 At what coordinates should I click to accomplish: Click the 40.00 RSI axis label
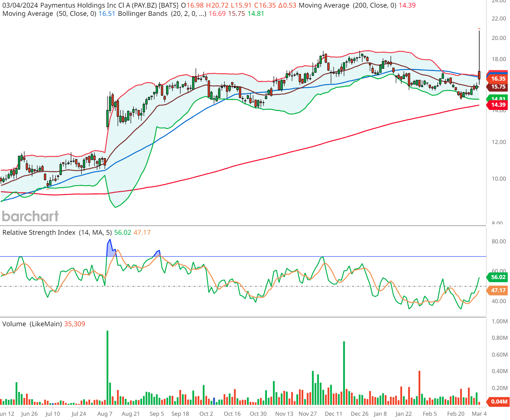(499, 301)
